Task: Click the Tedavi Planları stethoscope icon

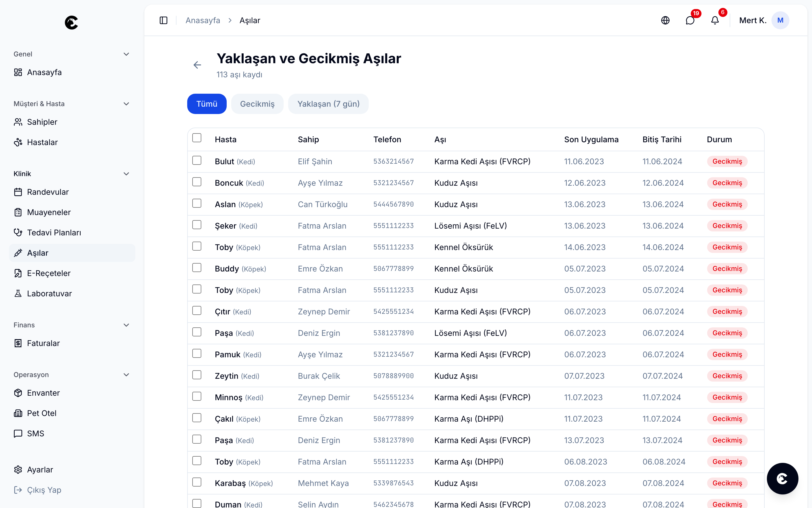Action: point(18,233)
